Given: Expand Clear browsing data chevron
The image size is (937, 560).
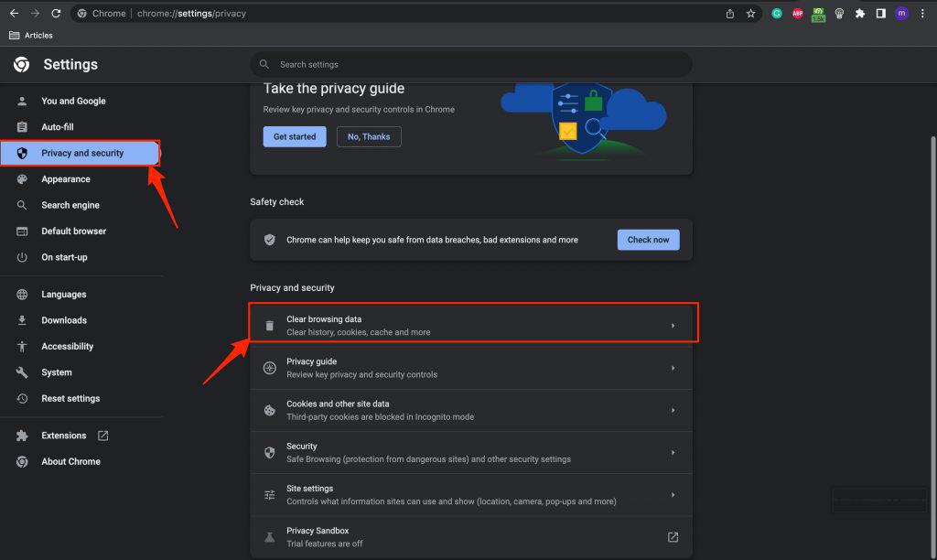Looking at the screenshot, I should point(673,326).
